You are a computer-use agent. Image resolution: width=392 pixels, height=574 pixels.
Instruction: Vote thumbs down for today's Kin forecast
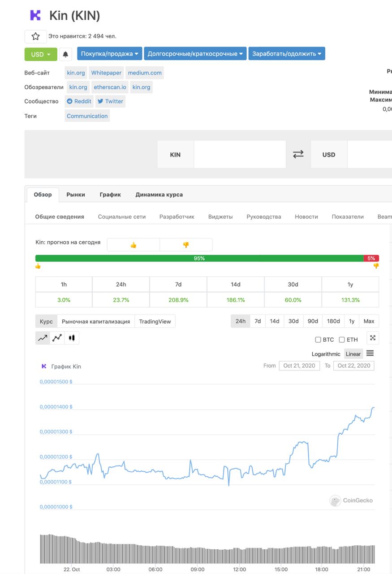[186, 245]
